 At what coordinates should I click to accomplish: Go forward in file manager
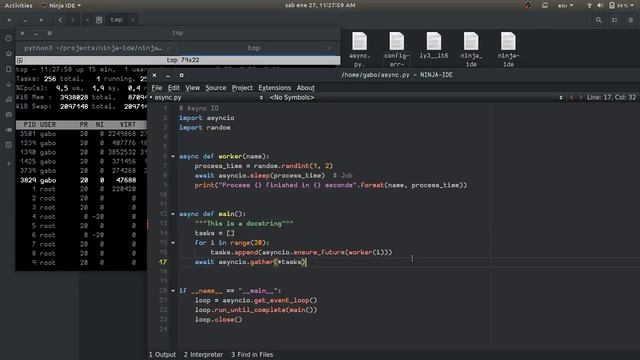73,20
